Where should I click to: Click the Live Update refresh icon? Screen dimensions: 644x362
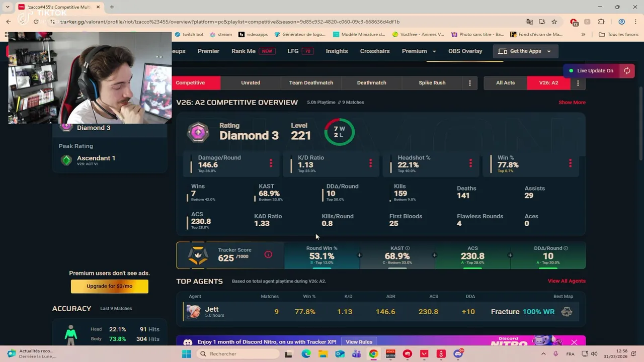[x=627, y=70]
